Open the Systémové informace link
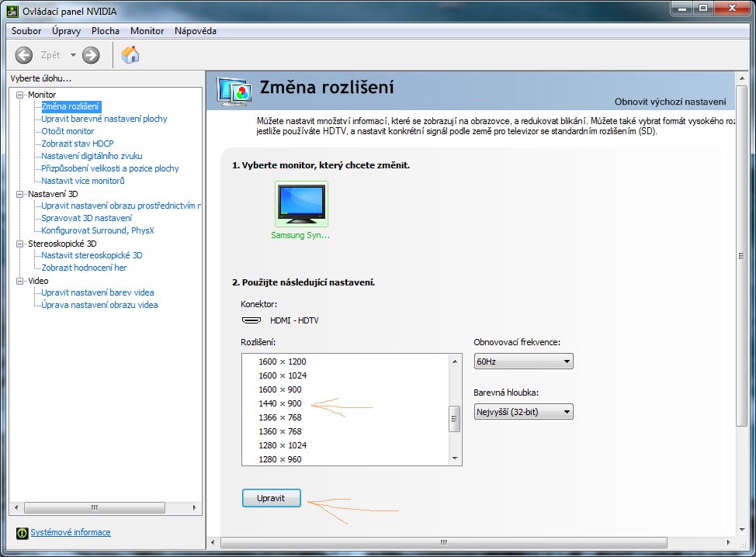The image size is (756, 557). coord(71,532)
